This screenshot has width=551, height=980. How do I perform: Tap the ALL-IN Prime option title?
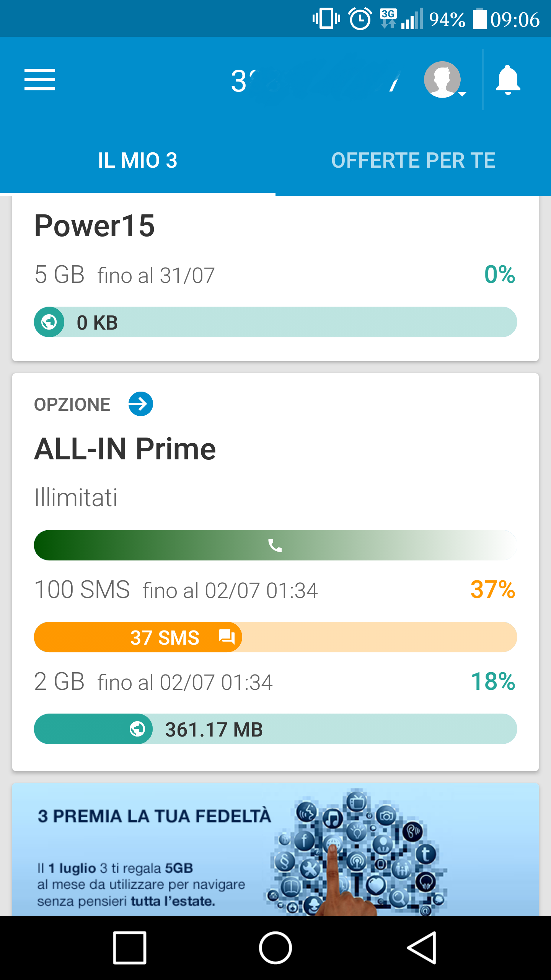(x=125, y=449)
